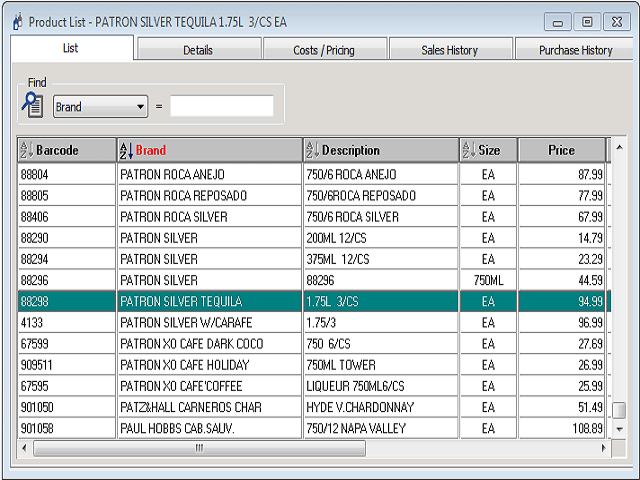Open the Brand search field dropdown

140,106
